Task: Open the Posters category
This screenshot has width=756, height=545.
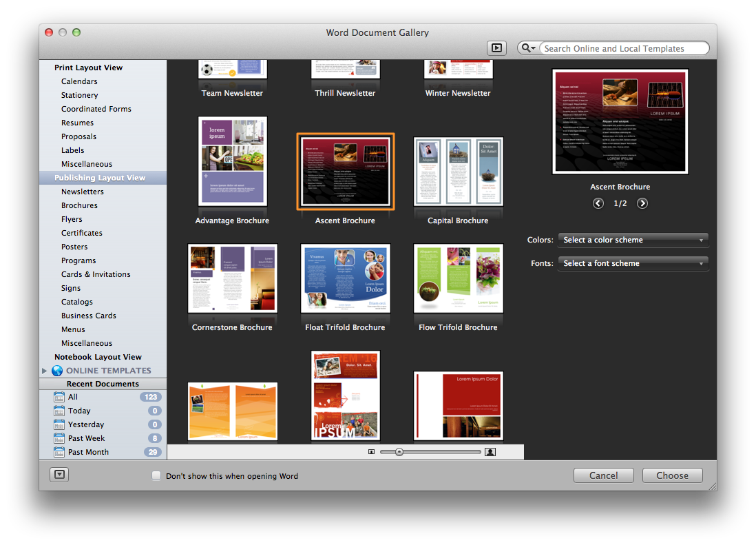Action: [74, 247]
